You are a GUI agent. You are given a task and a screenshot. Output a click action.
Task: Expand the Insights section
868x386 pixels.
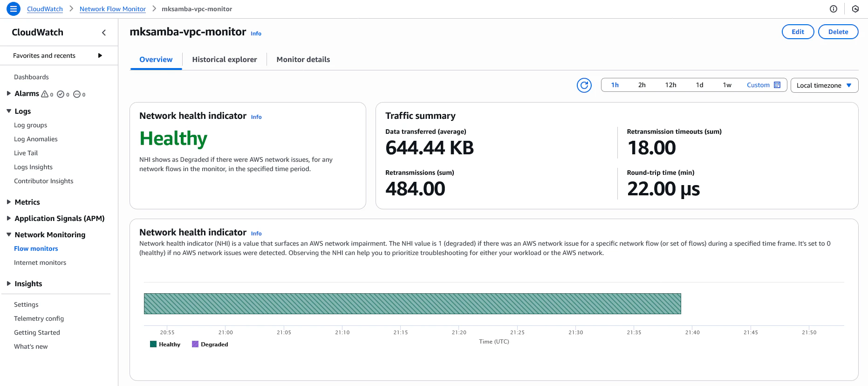click(x=9, y=283)
